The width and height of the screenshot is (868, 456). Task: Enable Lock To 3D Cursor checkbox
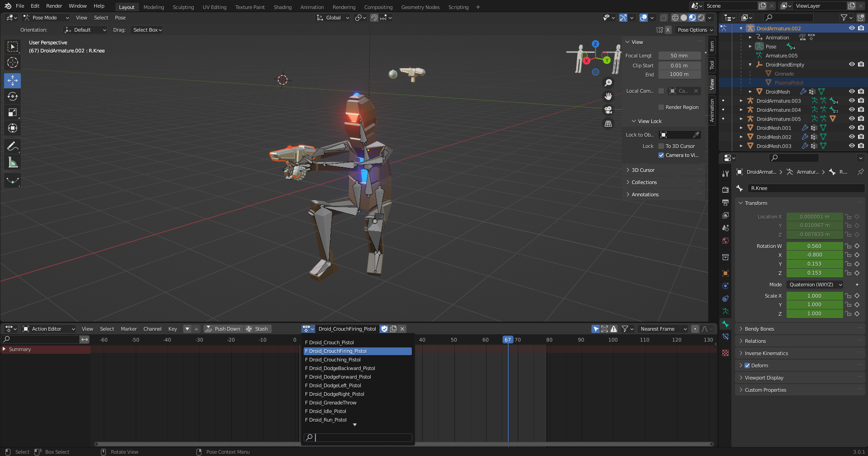661,146
